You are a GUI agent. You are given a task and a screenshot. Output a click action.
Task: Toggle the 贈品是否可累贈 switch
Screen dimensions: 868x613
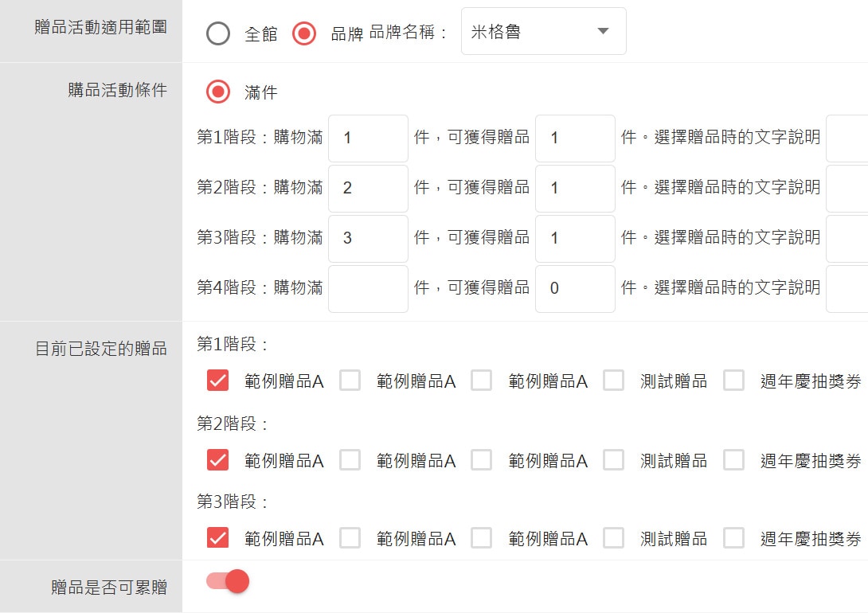(x=228, y=581)
